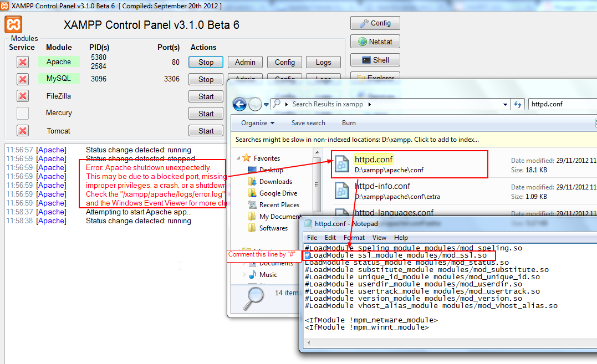
Task: Click the index info bar message
Action: coord(357,140)
